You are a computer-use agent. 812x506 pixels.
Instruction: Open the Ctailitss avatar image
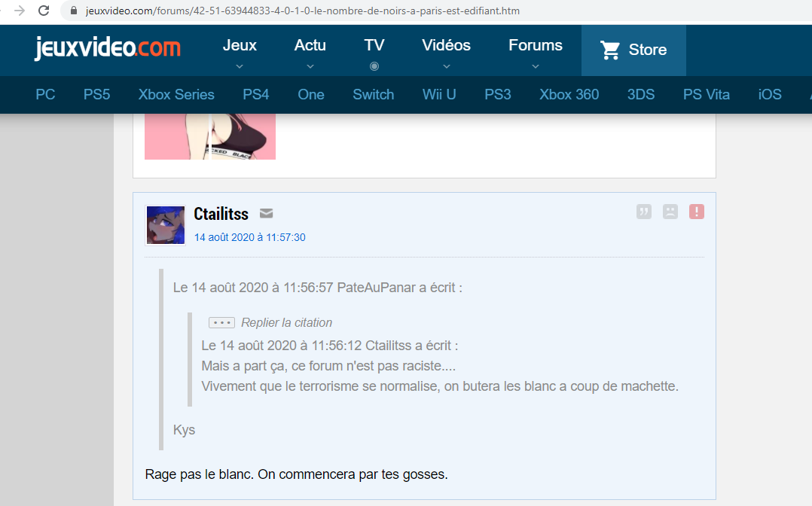click(165, 225)
